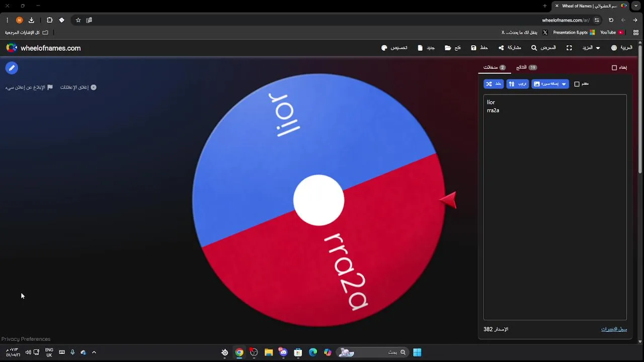644x362 pixels.
Task: Switch to the مدخلات (Entries) tab
Action: pyautogui.click(x=494, y=67)
